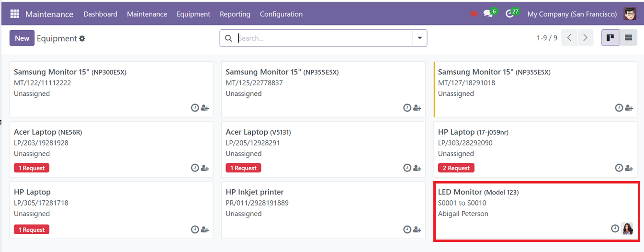Open LED Monitor (Model 123) card title

click(478, 192)
